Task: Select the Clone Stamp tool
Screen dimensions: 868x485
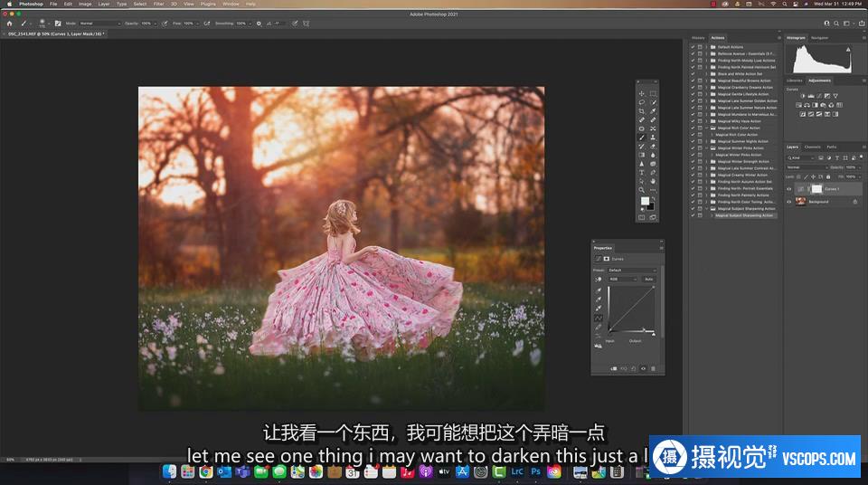Action: [653, 137]
